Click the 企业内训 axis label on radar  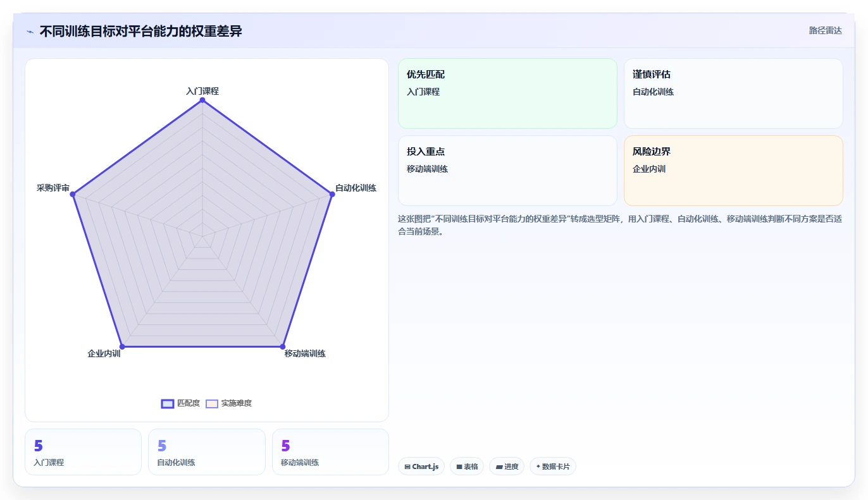click(x=104, y=353)
